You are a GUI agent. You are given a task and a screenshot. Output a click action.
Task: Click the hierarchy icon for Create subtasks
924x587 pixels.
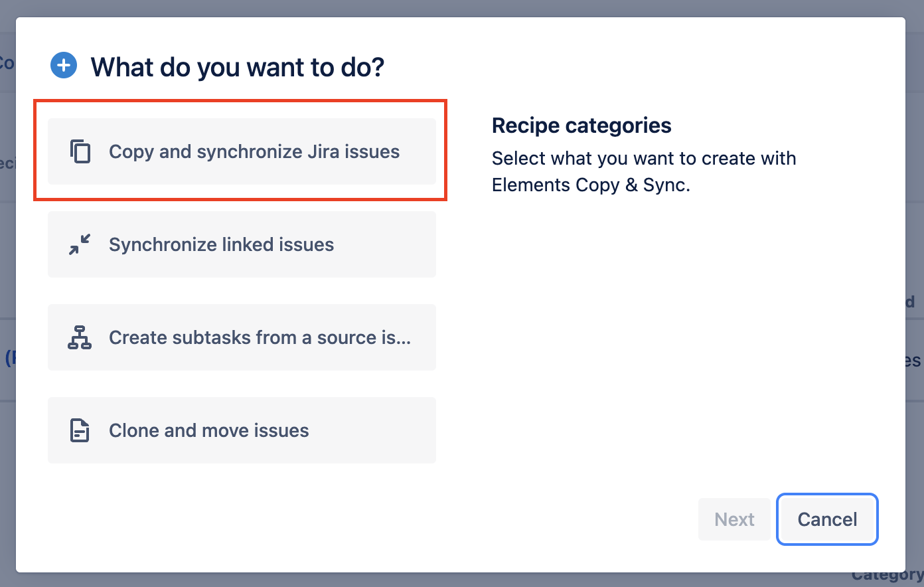80,337
